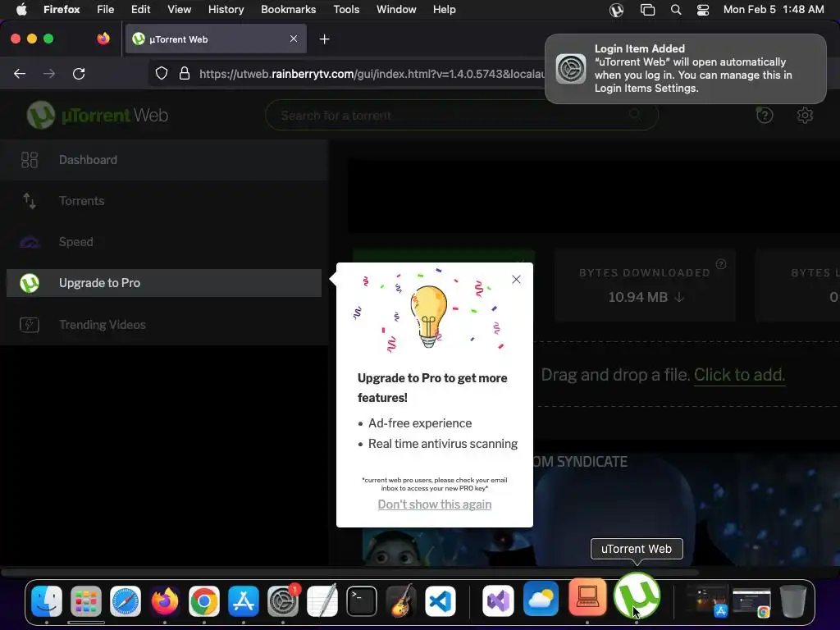Open the File menu
Viewport: 840px width, 630px height.
[x=106, y=10]
